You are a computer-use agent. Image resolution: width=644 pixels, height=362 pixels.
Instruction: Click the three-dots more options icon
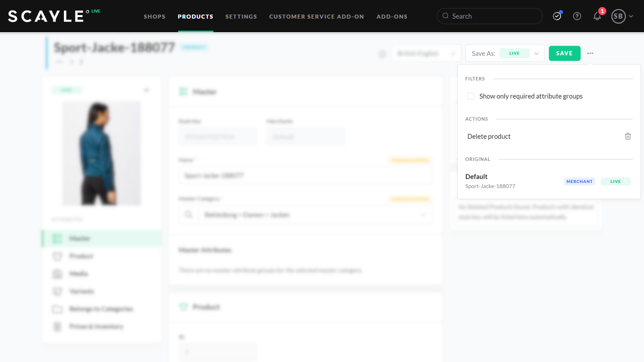point(590,53)
